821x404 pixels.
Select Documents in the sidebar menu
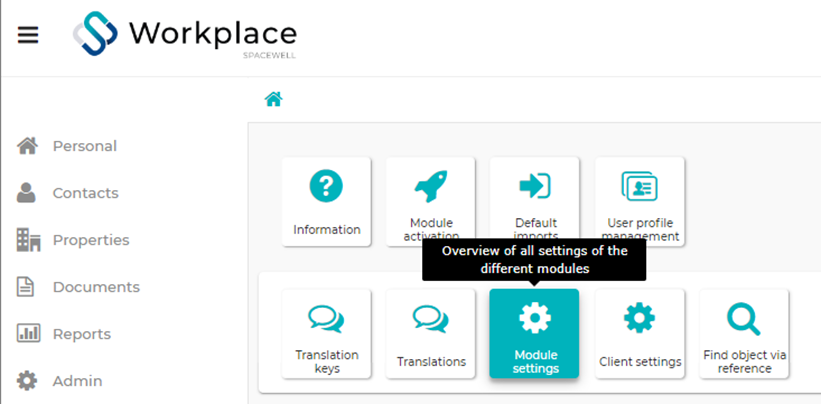click(96, 287)
